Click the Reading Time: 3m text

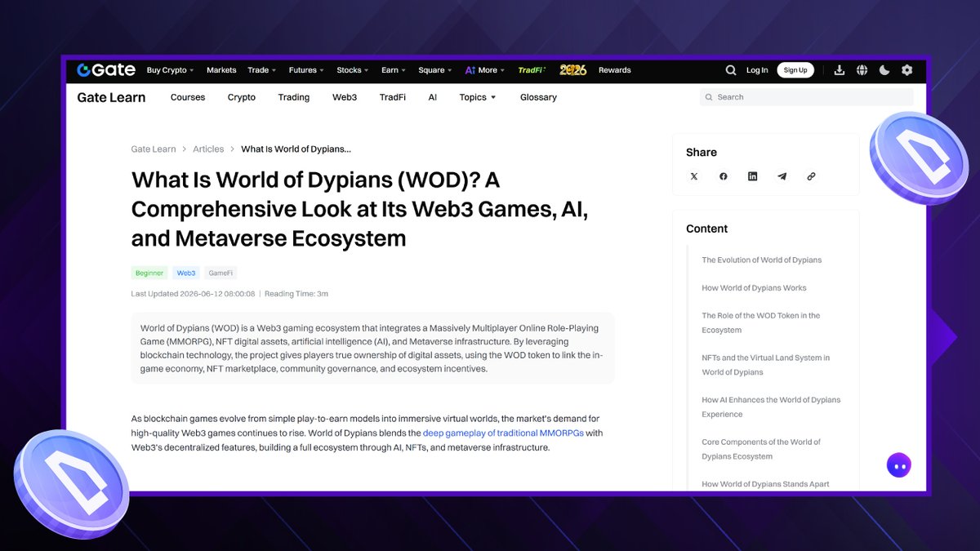[x=296, y=294]
